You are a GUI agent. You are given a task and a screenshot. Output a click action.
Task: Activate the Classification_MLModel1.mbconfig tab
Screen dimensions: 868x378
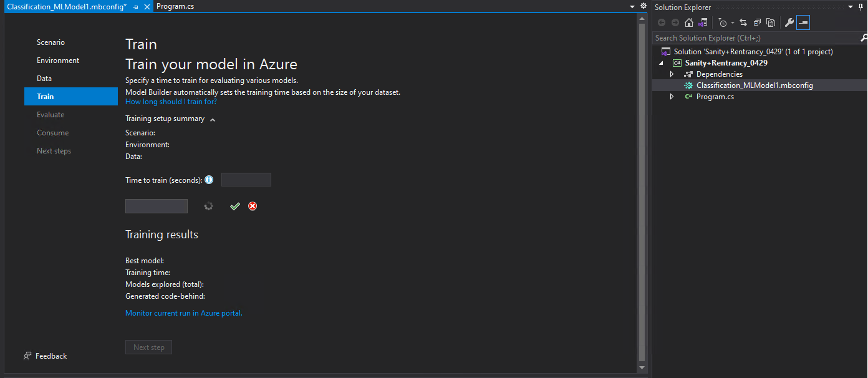[x=66, y=6]
